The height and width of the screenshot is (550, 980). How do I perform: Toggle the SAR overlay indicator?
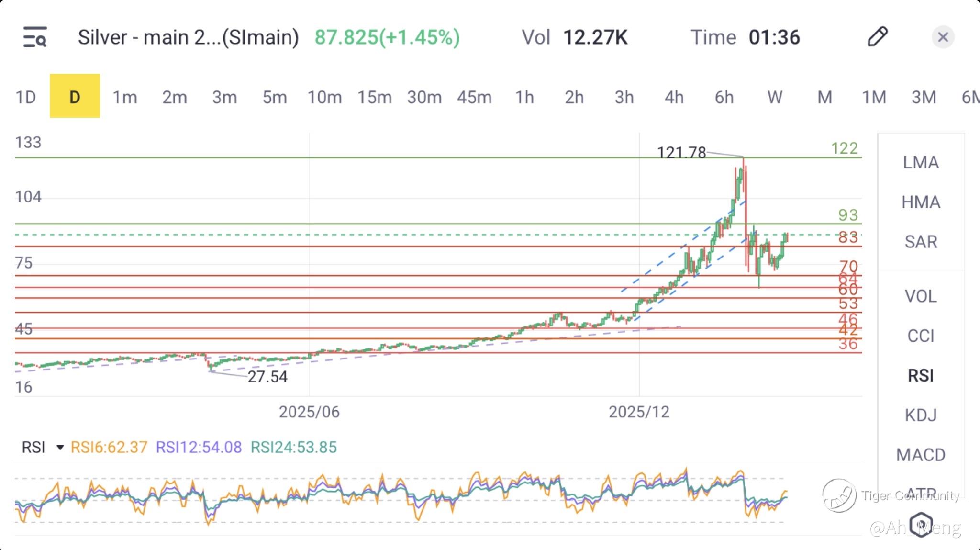pos(921,242)
